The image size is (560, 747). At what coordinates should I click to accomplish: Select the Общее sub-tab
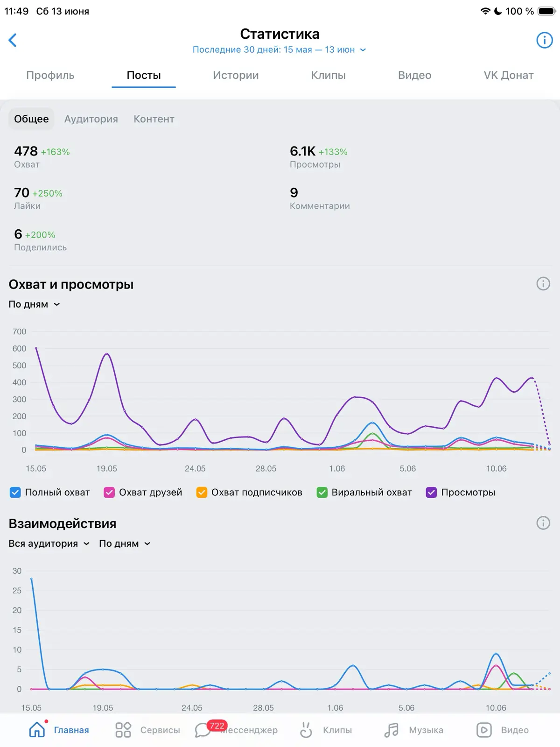click(31, 119)
